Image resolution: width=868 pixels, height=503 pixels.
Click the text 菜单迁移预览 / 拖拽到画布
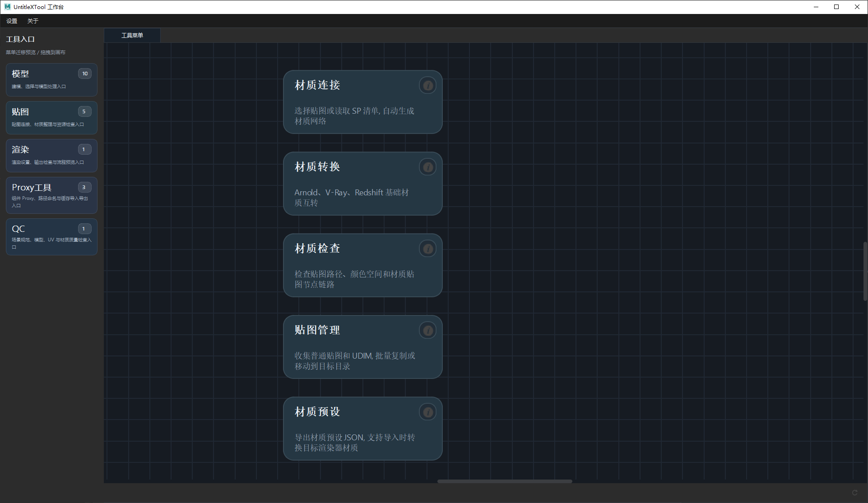pyautogui.click(x=36, y=52)
